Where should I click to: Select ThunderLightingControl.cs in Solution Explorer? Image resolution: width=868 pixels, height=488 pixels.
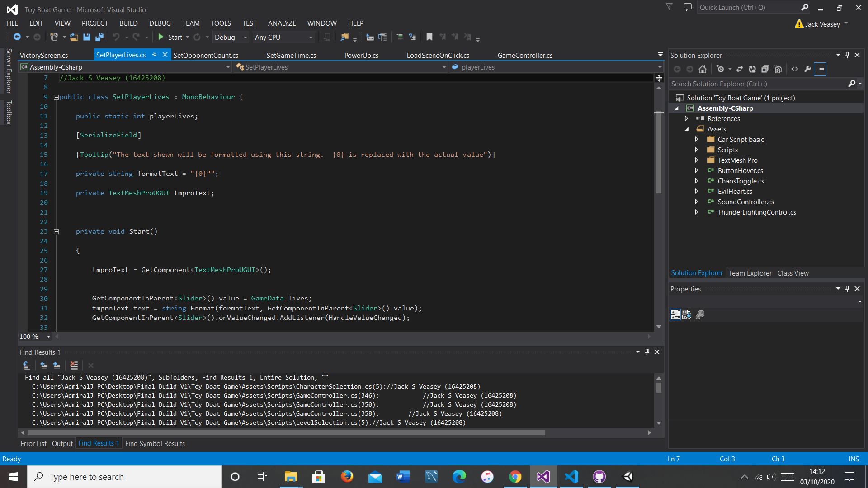coord(757,212)
